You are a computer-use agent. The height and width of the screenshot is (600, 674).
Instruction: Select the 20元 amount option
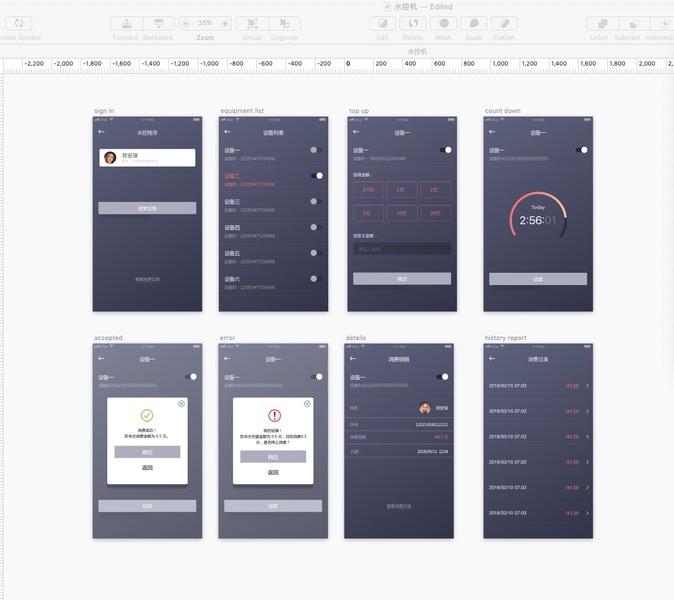[x=435, y=213]
